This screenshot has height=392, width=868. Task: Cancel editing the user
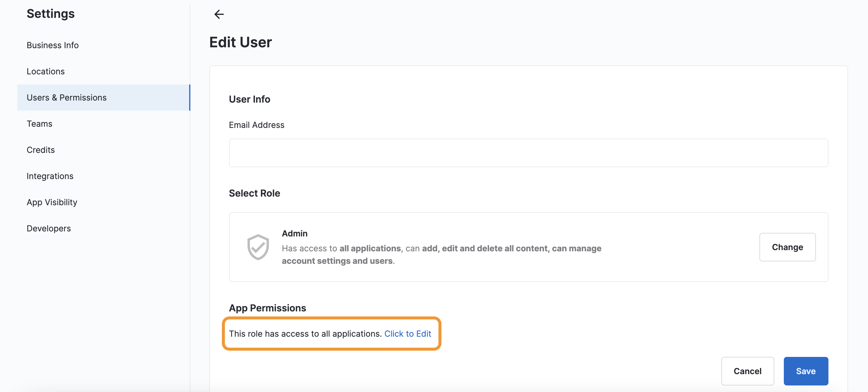coord(747,371)
